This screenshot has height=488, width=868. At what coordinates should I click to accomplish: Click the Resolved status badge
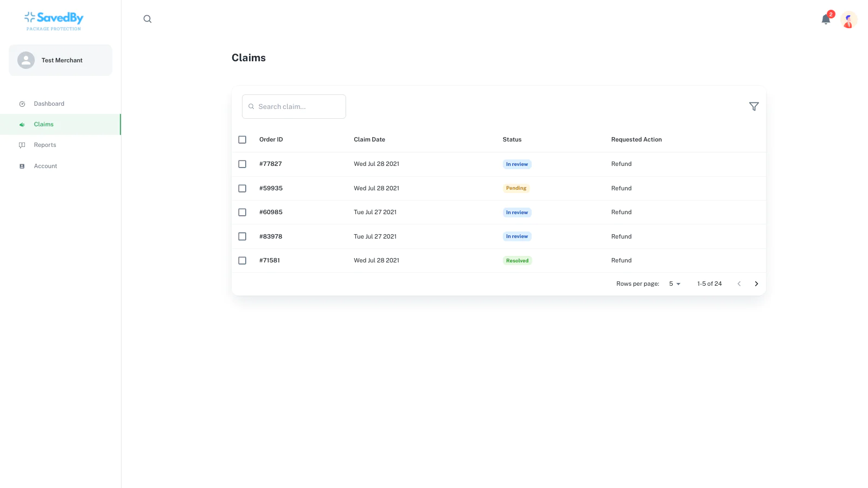point(517,261)
